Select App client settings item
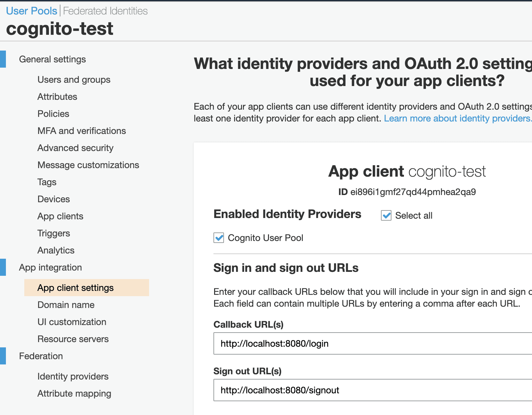This screenshot has width=532, height=415. click(x=87, y=288)
